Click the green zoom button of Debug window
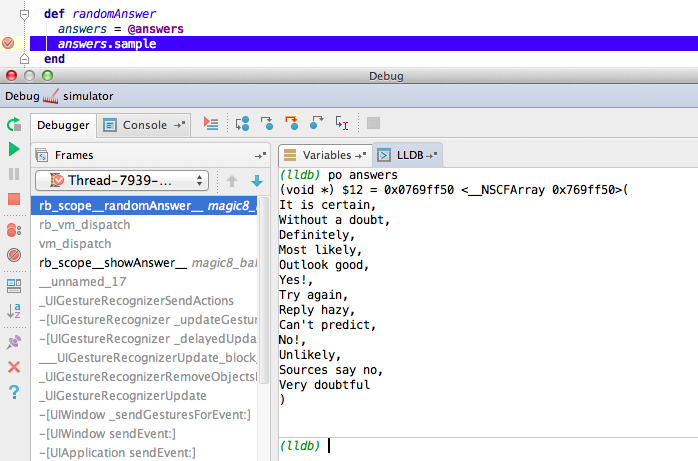Screen dimensions: 698x461 click(47, 76)
